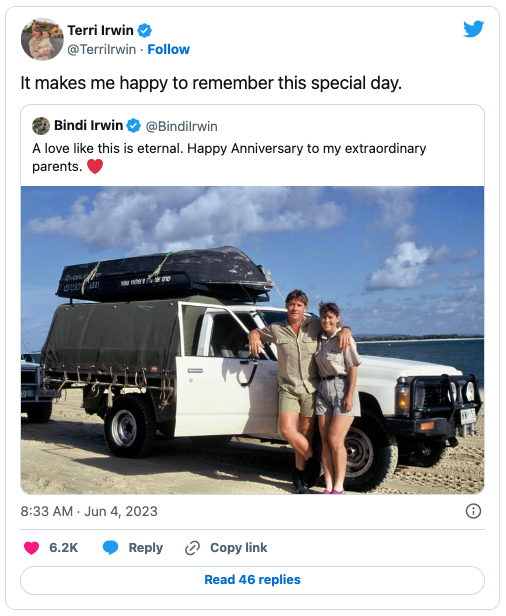Follow Terri Irwin
This screenshot has height=616, width=506.
169,50
